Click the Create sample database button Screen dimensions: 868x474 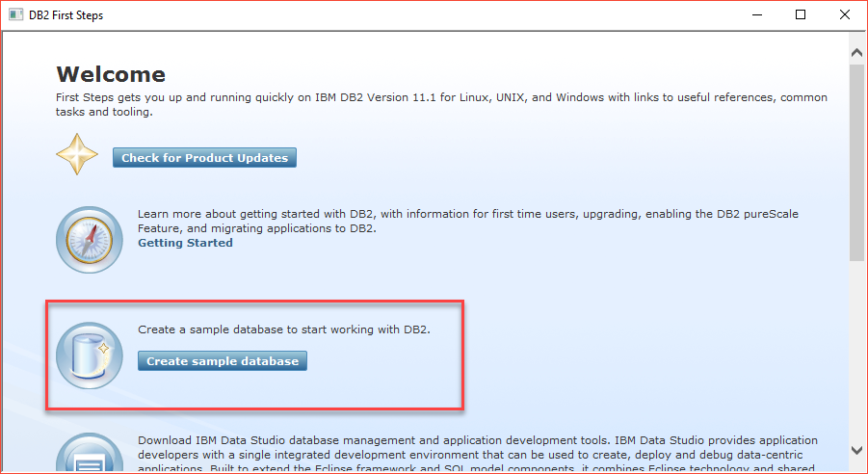[x=222, y=361]
